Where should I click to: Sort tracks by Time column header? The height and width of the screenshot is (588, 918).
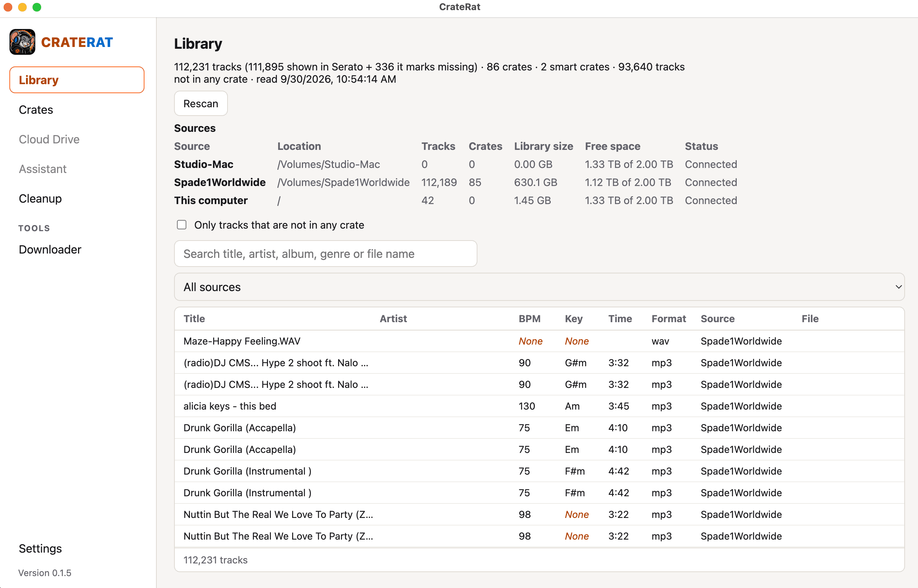point(620,319)
